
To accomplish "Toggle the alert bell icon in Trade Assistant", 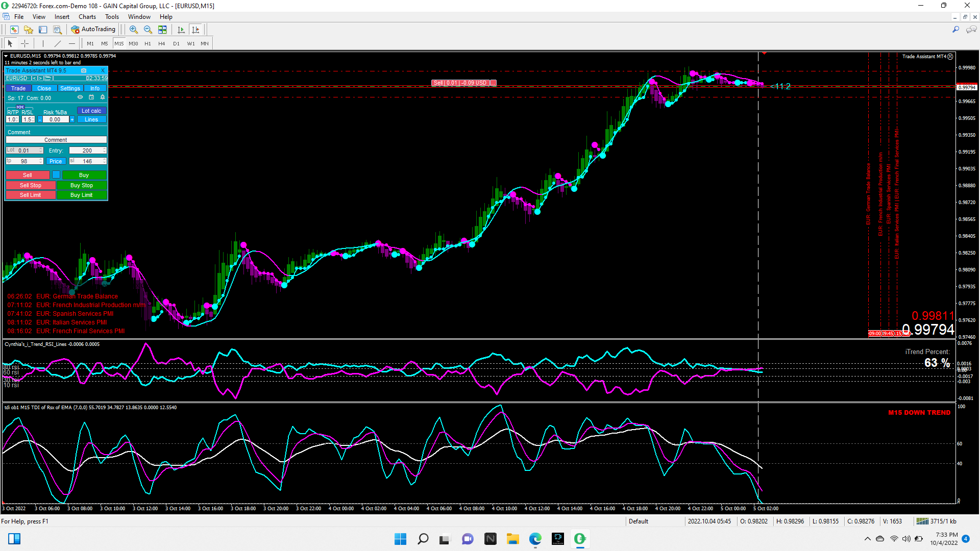I will (103, 97).
